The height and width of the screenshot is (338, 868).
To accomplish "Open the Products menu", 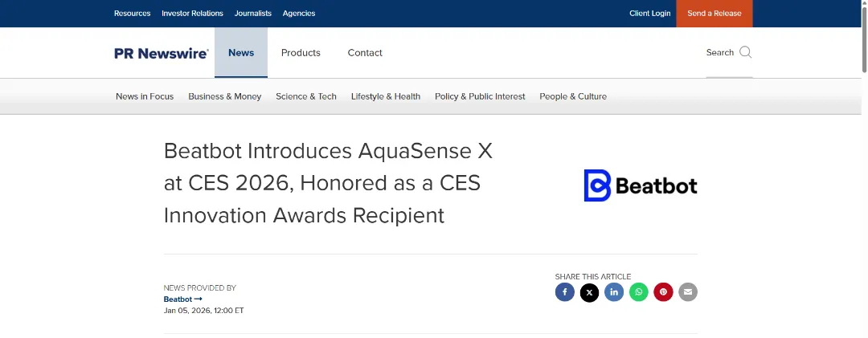I will click(x=301, y=53).
